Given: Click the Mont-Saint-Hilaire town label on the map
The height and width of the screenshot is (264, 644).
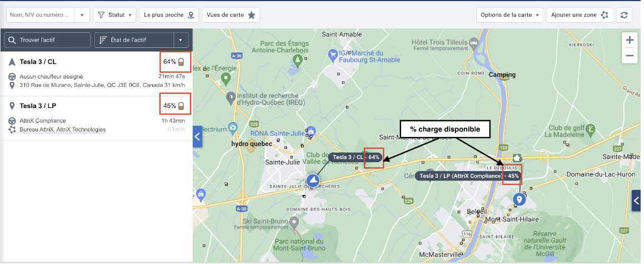Looking at the screenshot, I should pos(512,219).
